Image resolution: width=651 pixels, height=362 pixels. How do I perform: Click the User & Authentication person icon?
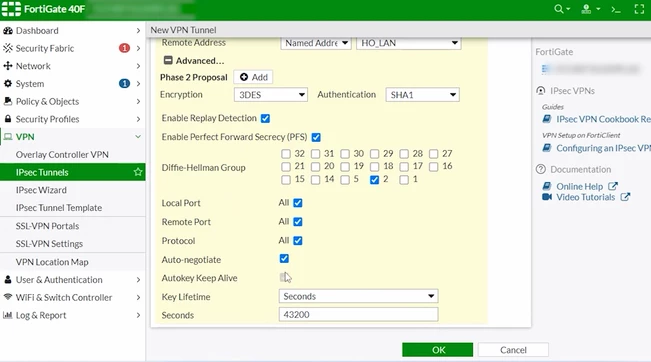(x=8, y=279)
